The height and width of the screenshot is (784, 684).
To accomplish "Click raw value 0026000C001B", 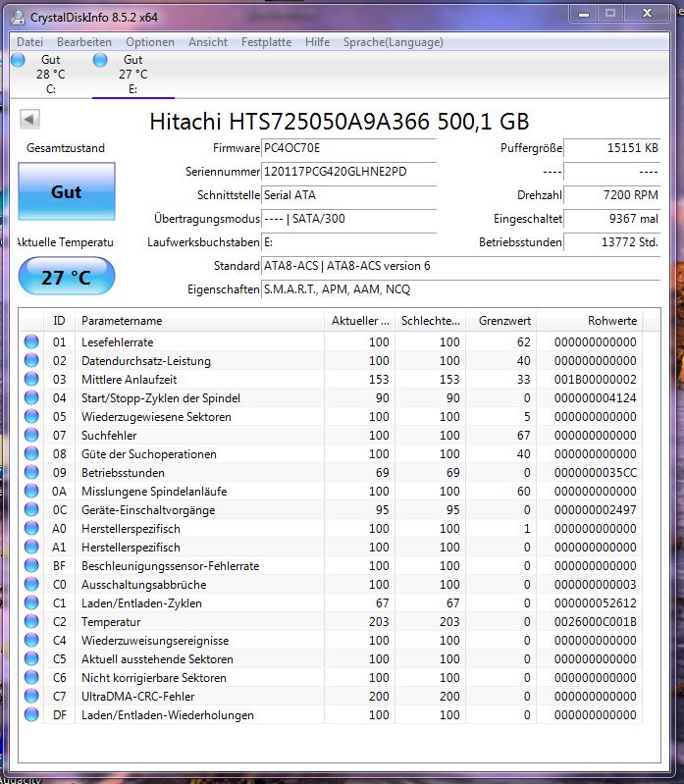I will (x=595, y=621).
